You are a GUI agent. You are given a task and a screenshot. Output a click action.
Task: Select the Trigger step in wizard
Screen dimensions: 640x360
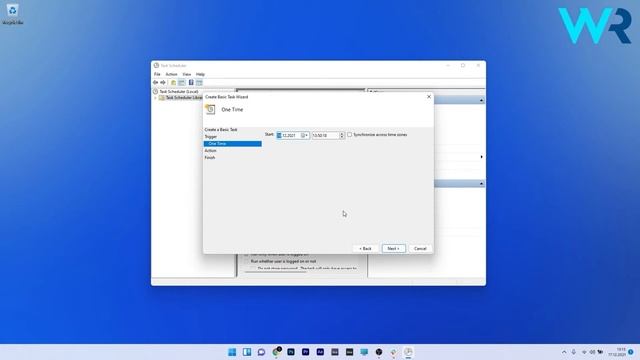point(211,137)
